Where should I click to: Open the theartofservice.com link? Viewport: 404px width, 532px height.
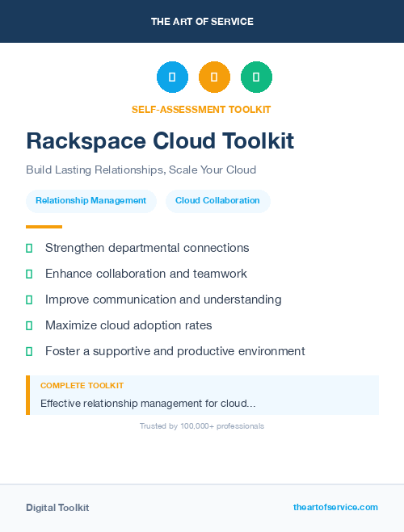(x=335, y=507)
